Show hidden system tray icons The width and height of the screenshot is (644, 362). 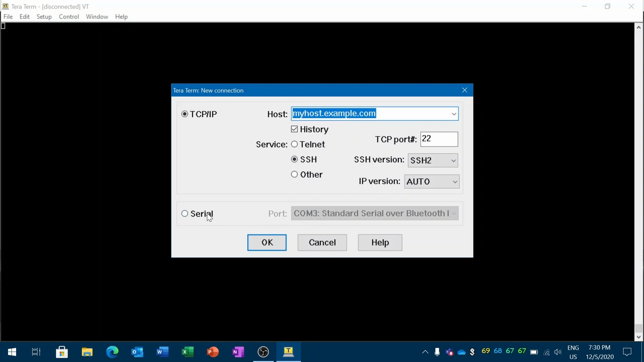click(425, 352)
